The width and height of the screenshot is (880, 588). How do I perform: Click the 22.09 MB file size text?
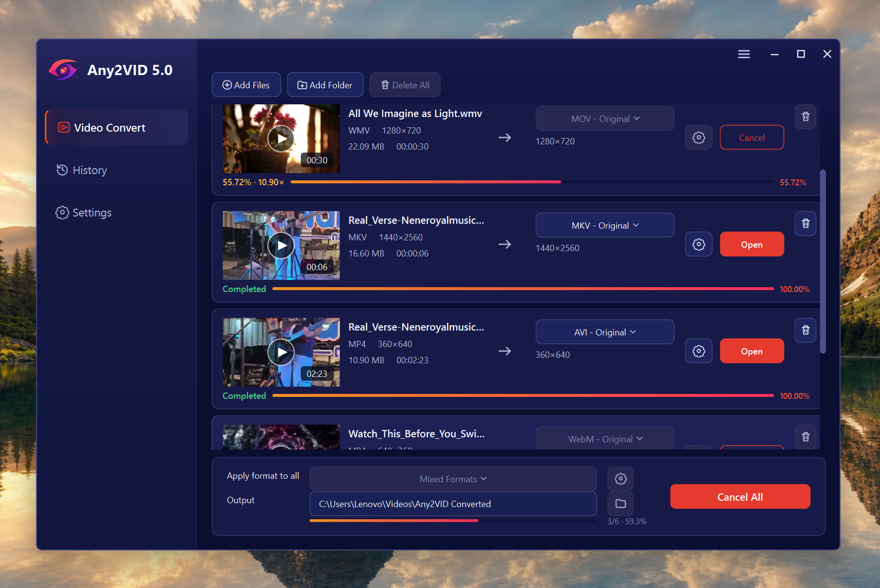click(366, 147)
